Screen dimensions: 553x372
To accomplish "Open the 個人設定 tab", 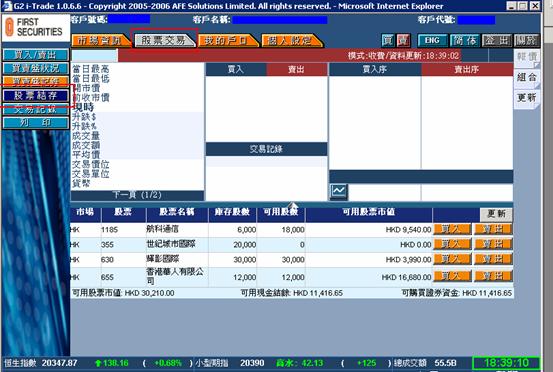I will tap(291, 41).
